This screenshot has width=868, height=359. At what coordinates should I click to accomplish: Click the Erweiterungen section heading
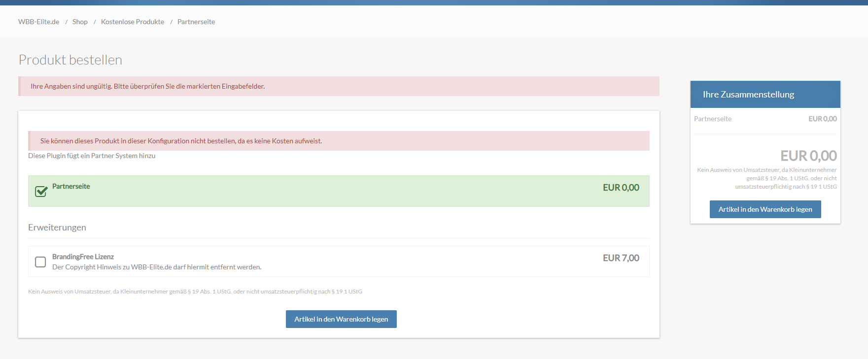coord(57,228)
